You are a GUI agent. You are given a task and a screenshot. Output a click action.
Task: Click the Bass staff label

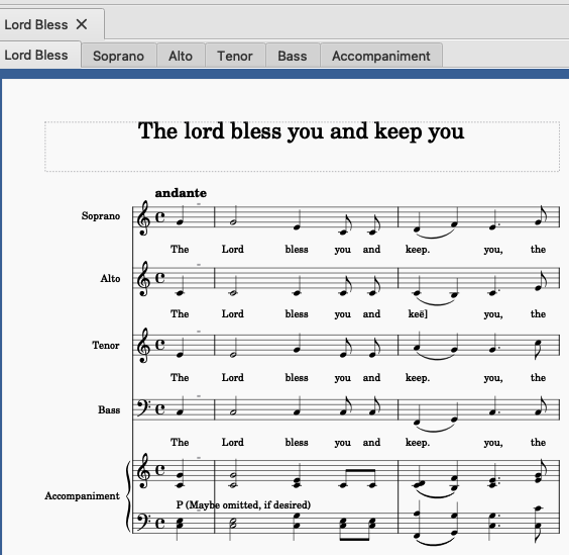pyautogui.click(x=109, y=410)
